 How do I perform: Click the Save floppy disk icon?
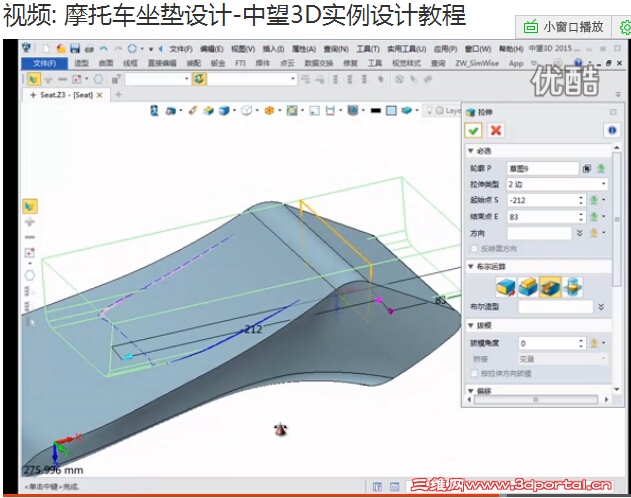75,49
